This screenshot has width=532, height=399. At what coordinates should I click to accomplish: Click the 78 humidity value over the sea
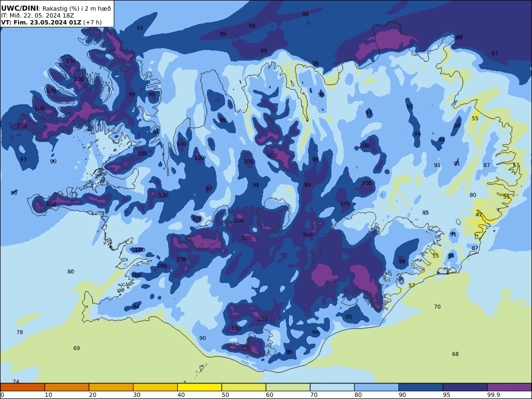coord(20,332)
